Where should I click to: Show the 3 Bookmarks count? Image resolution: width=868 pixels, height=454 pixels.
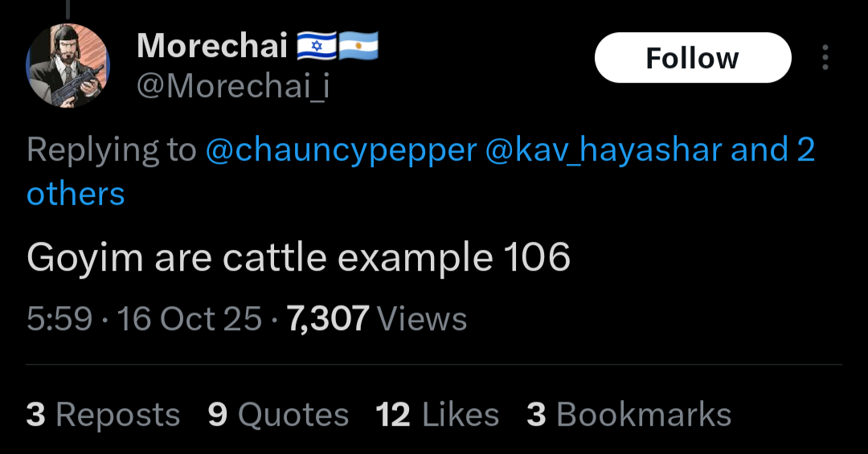click(628, 414)
